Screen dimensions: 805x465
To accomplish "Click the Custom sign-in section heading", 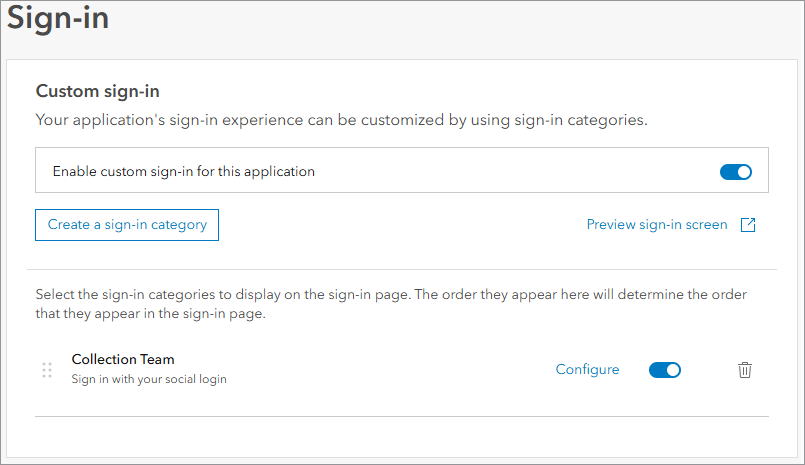I will coord(98,91).
